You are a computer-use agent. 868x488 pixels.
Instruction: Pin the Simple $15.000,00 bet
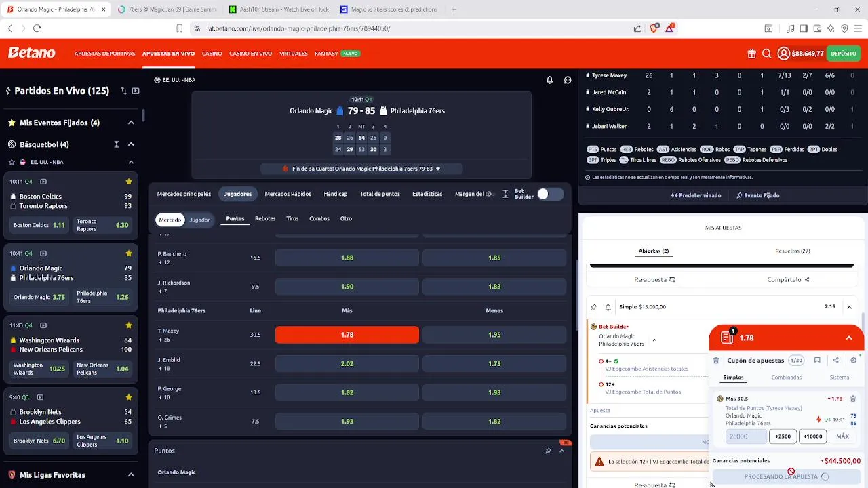coord(594,307)
